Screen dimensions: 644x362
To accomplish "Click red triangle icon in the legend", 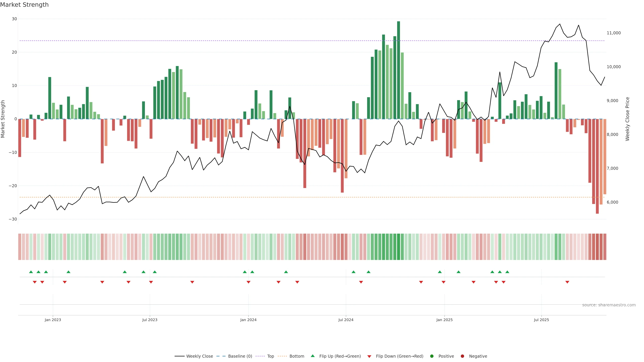I will point(369,356).
